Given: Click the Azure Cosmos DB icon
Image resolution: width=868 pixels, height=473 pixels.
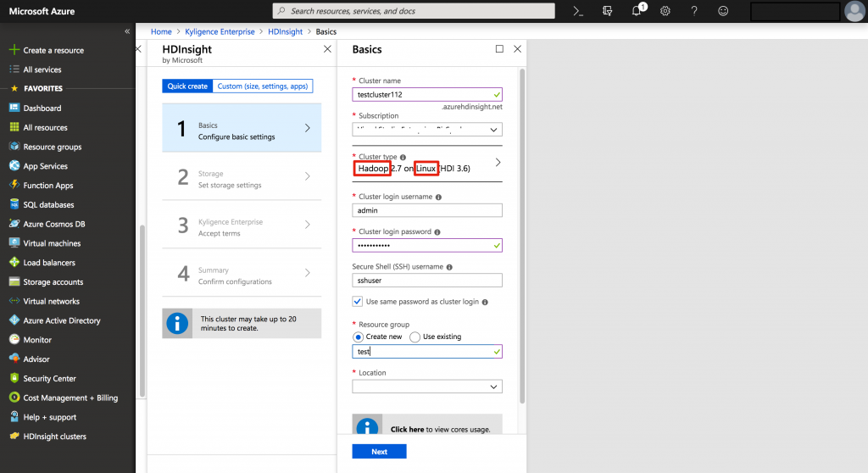Looking at the screenshot, I should 14,224.
